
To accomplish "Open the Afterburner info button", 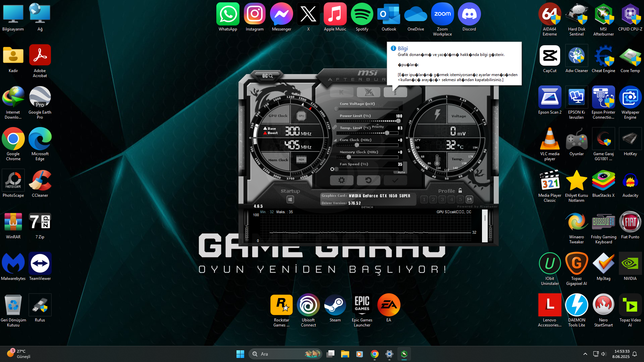I will tap(395, 92).
